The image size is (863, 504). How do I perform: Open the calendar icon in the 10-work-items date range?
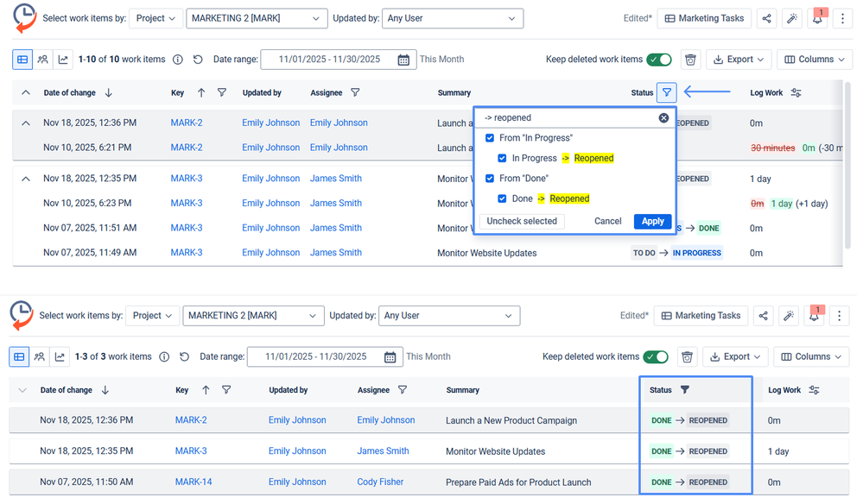(403, 60)
